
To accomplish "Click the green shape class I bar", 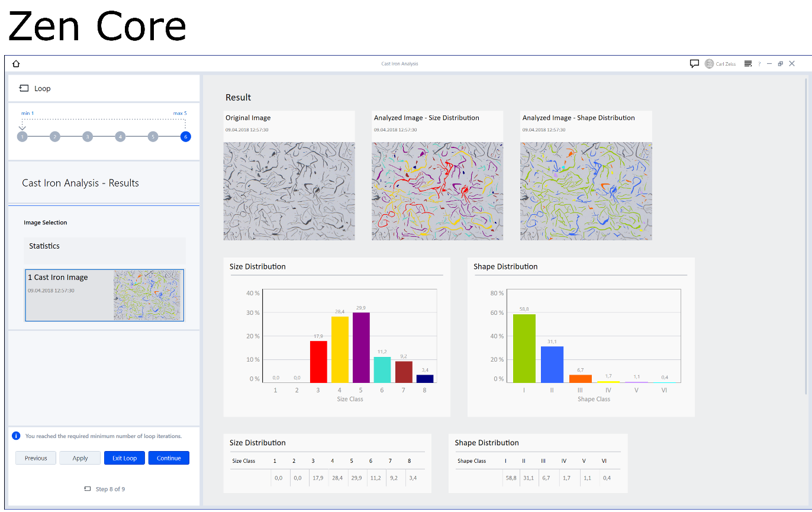I will (x=524, y=348).
